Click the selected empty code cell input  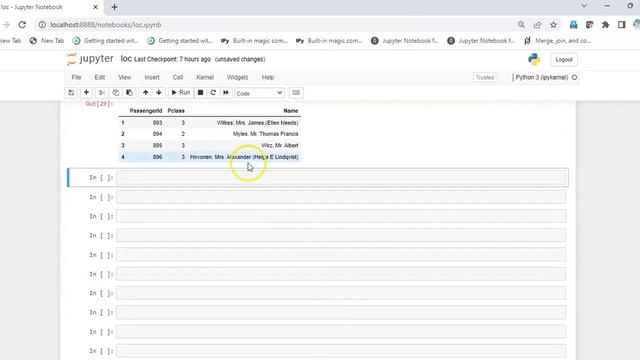pyautogui.click(x=341, y=178)
